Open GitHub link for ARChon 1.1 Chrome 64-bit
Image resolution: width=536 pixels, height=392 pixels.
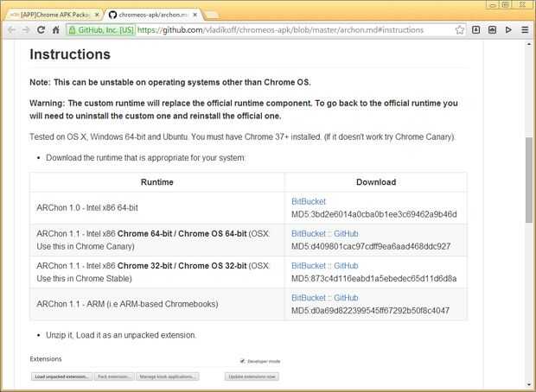pos(346,234)
